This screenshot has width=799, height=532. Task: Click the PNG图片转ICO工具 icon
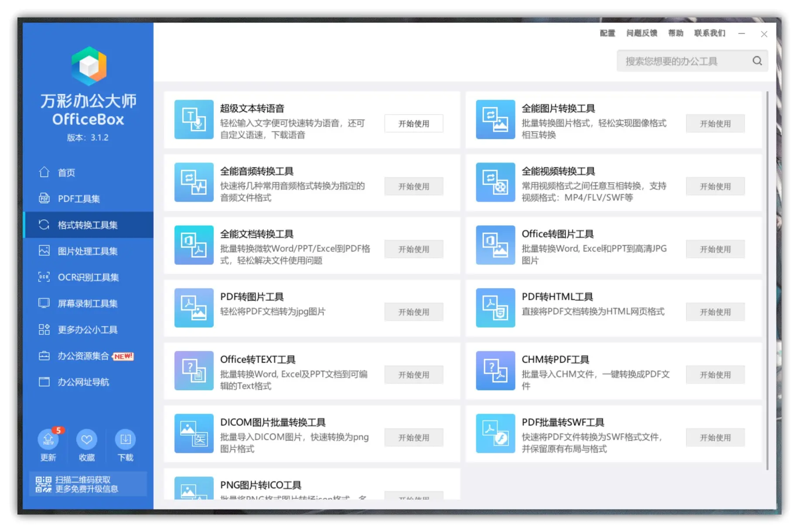[x=194, y=488]
